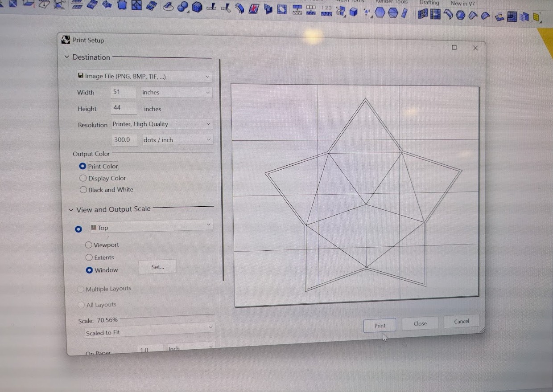Click the Print button
The image size is (553, 392).
pos(380,326)
